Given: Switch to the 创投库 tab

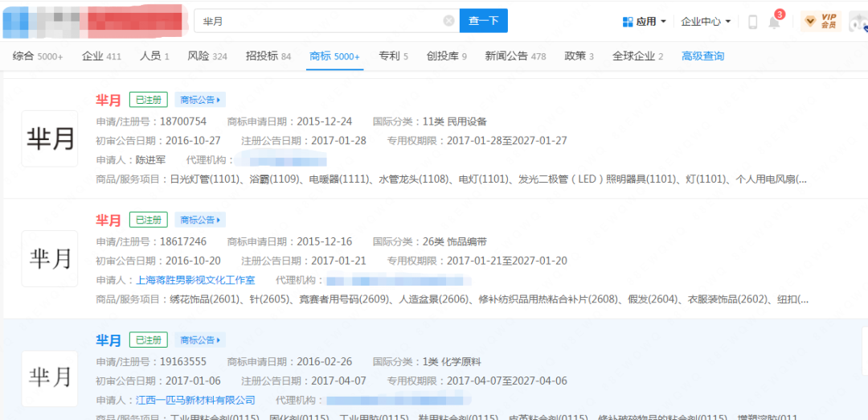Looking at the screenshot, I should (x=447, y=56).
